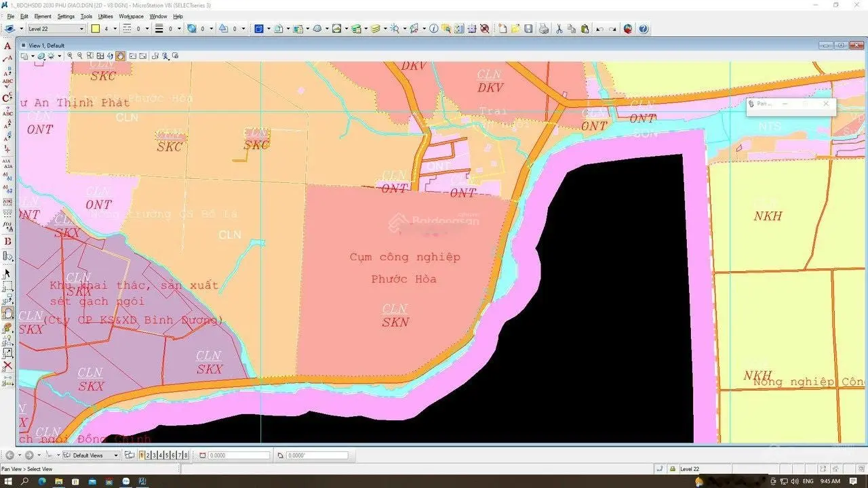Open the active color dropdown arrow
This screenshot has height=488, width=868.
click(115, 29)
